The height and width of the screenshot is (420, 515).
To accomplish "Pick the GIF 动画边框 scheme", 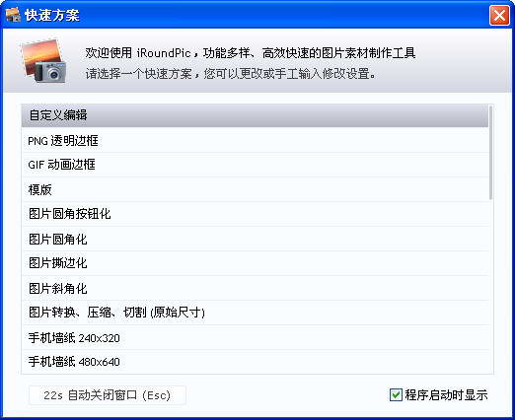I will (x=255, y=165).
